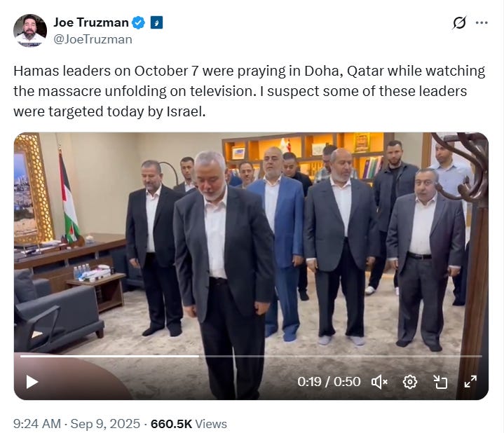Open the video settings gear menu
Viewport: 504px width, 433px height.
point(410,382)
